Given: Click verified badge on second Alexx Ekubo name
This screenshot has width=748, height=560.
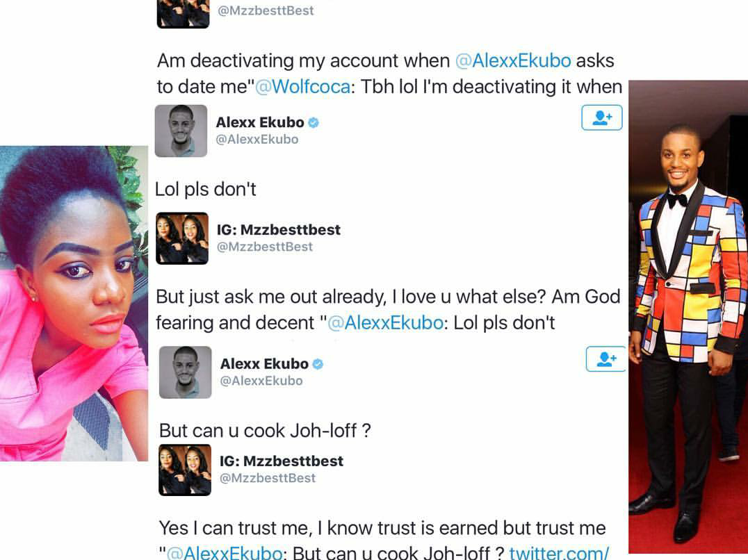Looking at the screenshot, I should pyautogui.click(x=318, y=364).
